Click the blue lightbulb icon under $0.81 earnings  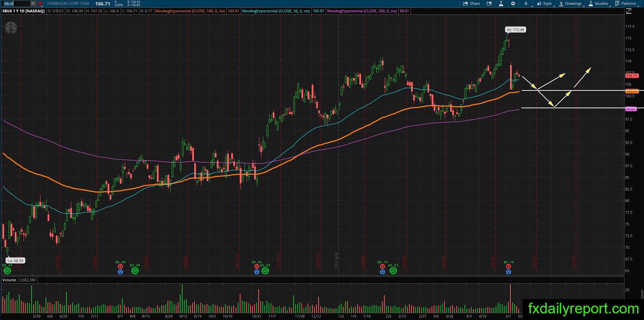pos(257,271)
